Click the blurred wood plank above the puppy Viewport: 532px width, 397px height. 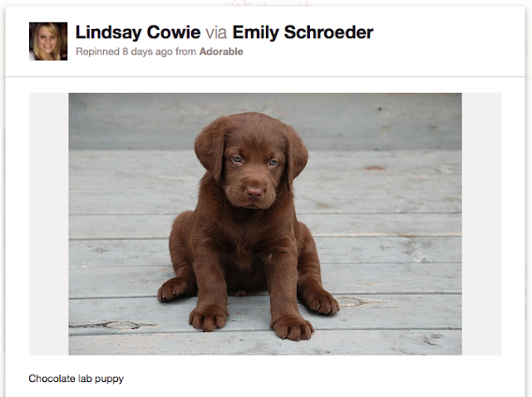[265, 121]
